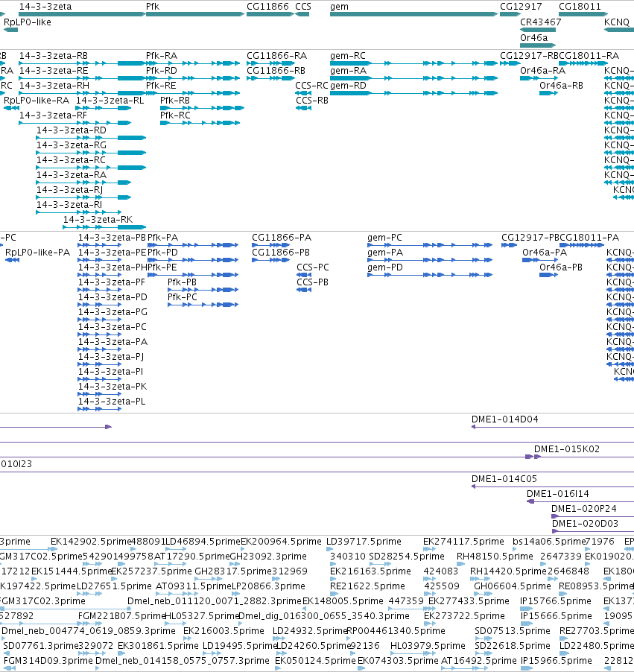Select transcript 14-3-3zeta-RH
634x672 pixels.
pyautogui.click(x=54, y=86)
